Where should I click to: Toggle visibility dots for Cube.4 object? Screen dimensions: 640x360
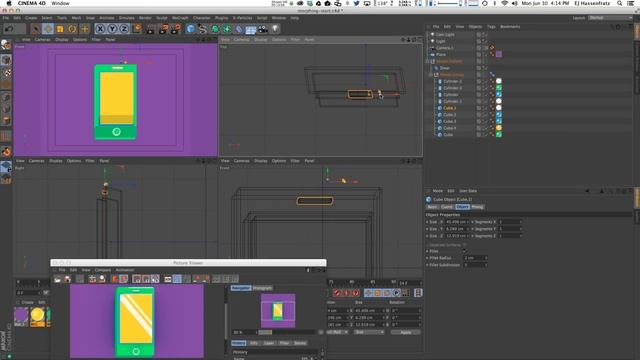point(484,128)
